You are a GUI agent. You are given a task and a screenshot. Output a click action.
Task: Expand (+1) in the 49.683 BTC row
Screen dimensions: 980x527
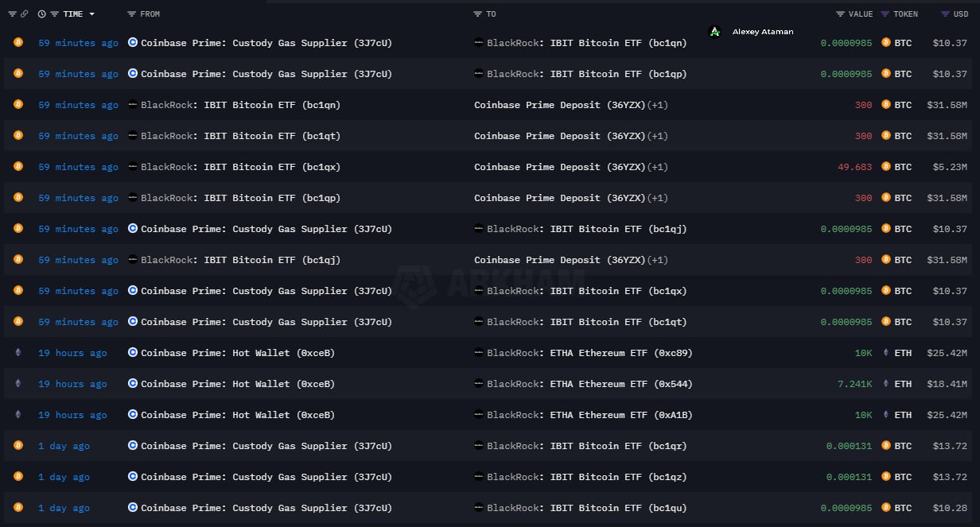click(657, 167)
